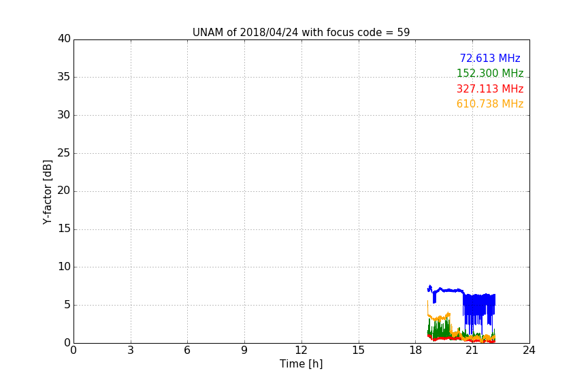Click the y-axis tick label '30'
This screenshot has height=392, width=588.
tap(64, 115)
